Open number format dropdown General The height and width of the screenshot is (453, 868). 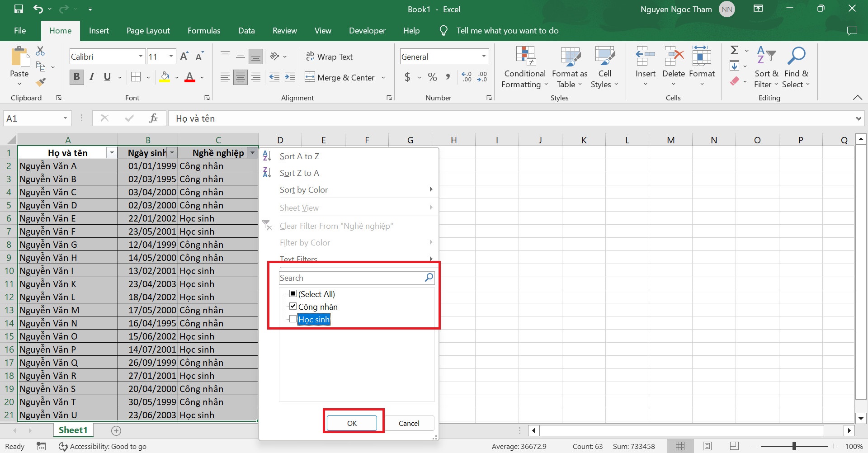[x=484, y=57]
